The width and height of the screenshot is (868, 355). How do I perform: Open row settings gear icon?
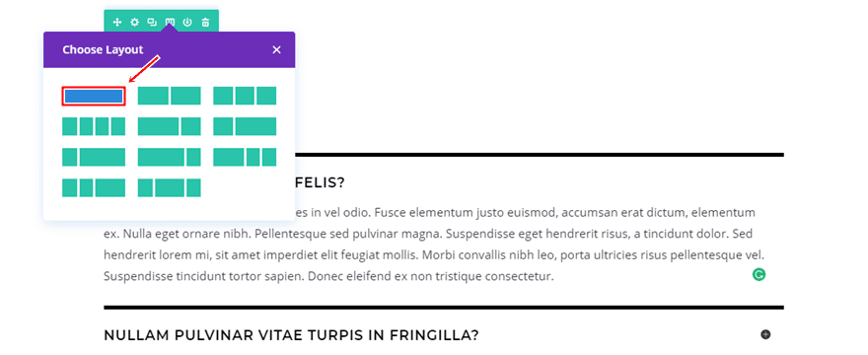[134, 22]
